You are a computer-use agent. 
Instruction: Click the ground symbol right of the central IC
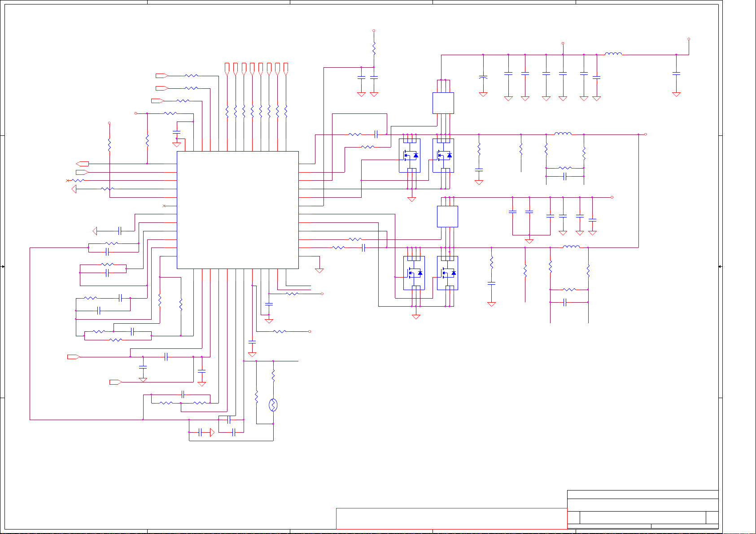(319, 271)
